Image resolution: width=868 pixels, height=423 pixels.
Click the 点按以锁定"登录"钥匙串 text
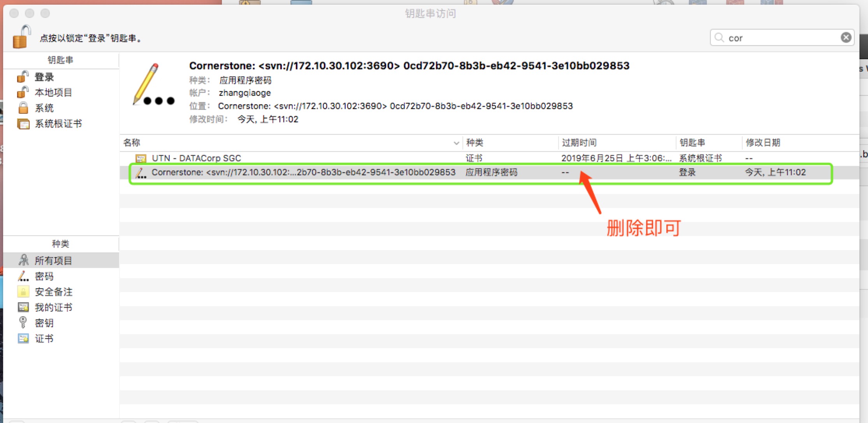(91, 38)
